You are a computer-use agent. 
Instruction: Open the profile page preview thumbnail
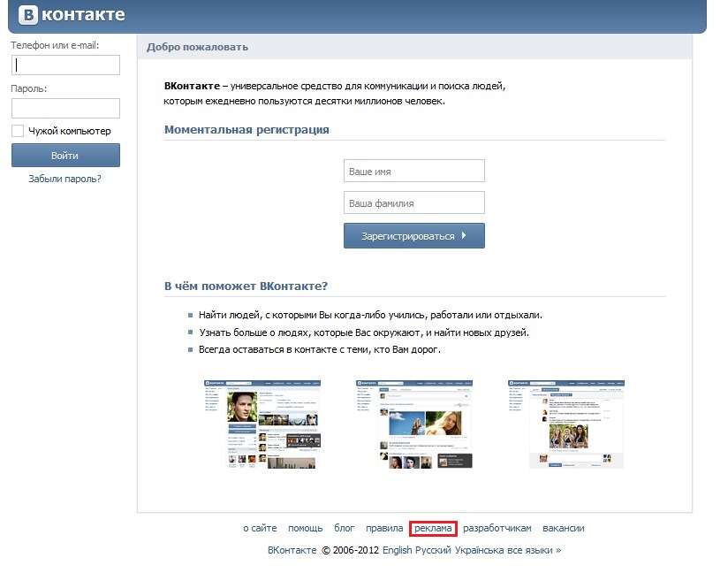(262, 424)
